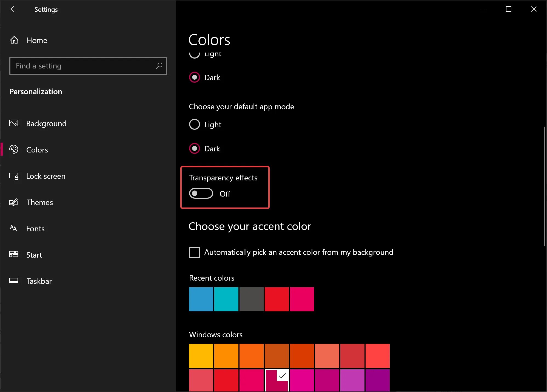Click the Home house icon
Viewport: 547px width, 392px height.
click(x=14, y=40)
